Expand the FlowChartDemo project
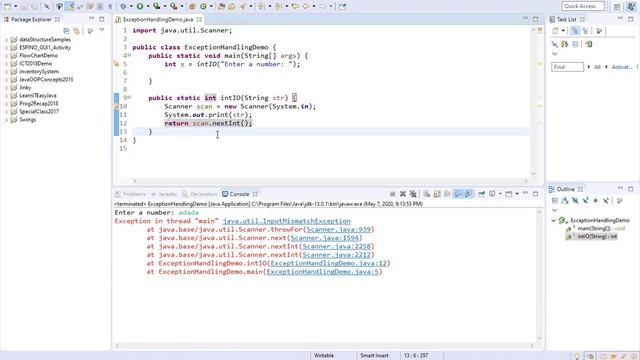Image resolution: width=640 pixels, height=360 pixels. click(6, 56)
